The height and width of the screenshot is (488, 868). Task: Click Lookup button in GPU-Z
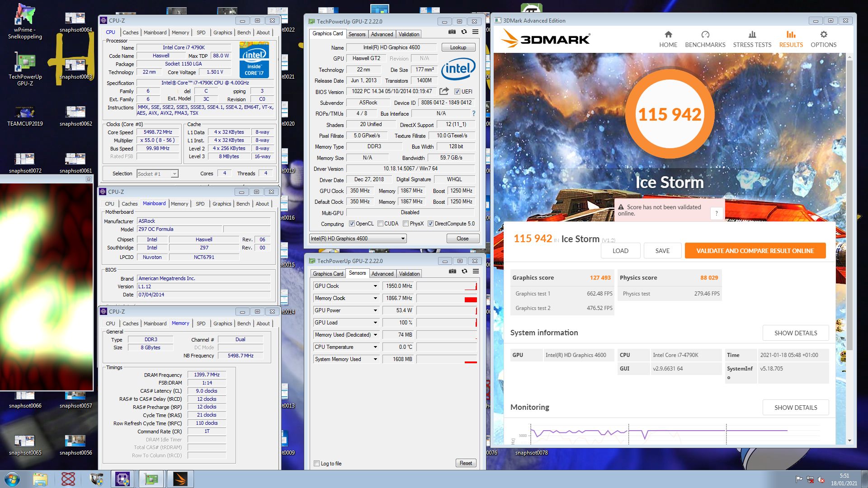(458, 47)
